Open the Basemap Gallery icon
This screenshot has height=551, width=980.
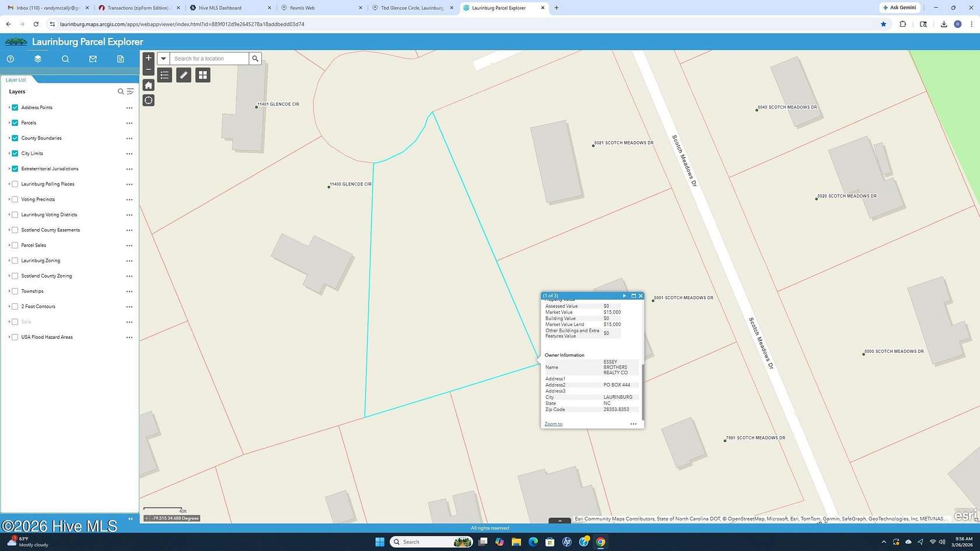(202, 75)
